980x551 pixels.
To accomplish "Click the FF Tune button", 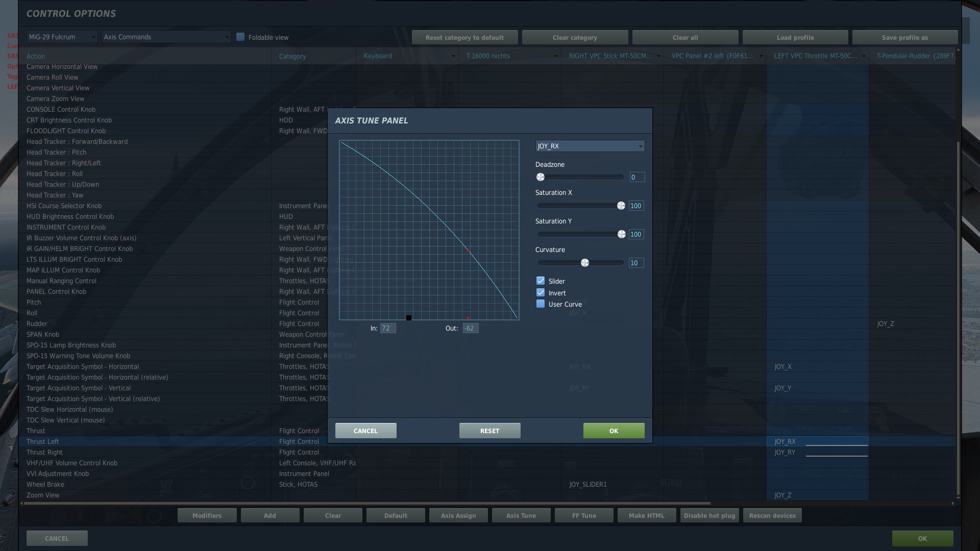I will tap(584, 516).
